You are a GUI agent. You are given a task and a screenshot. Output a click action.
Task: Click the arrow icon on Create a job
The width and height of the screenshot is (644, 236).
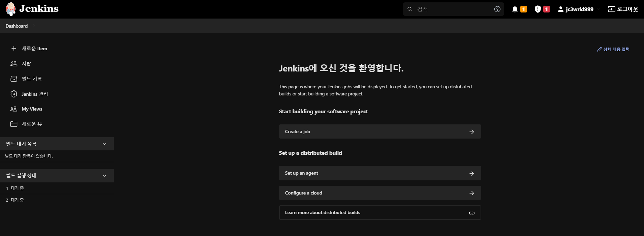pos(472,132)
